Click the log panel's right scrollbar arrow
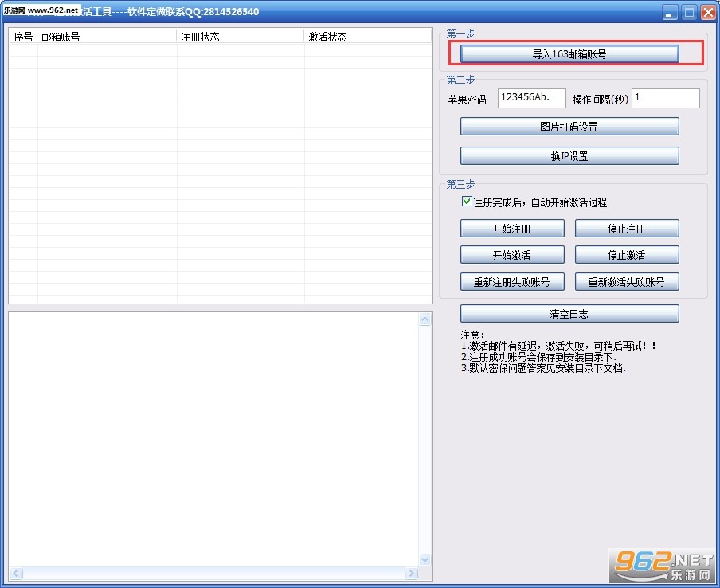720x588 pixels. (x=412, y=573)
